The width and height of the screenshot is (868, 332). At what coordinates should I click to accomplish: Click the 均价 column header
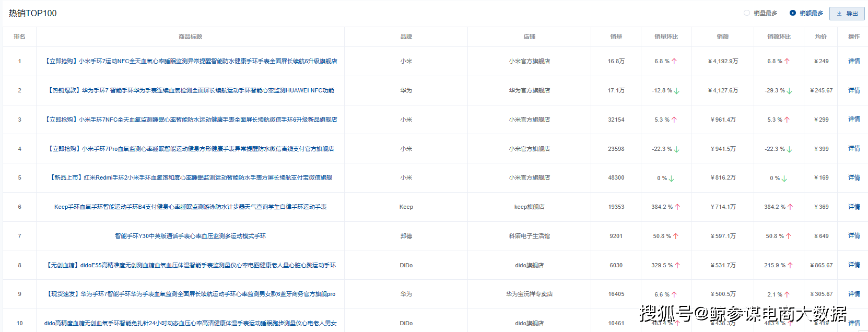pyautogui.click(x=821, y=37)
